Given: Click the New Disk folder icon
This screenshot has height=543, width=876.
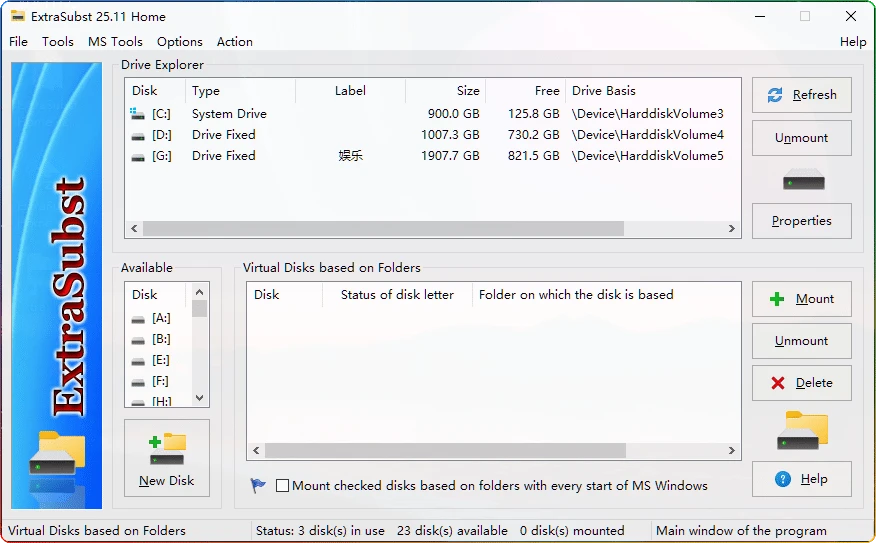Looking at the screenshot, I should pos(167,449).
